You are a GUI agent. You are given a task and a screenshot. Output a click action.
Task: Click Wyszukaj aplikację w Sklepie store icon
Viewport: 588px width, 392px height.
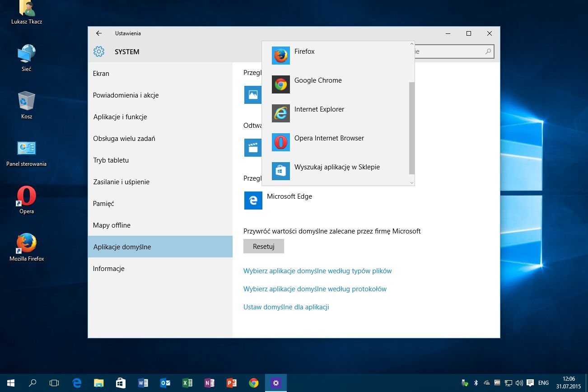coord(280,171)
